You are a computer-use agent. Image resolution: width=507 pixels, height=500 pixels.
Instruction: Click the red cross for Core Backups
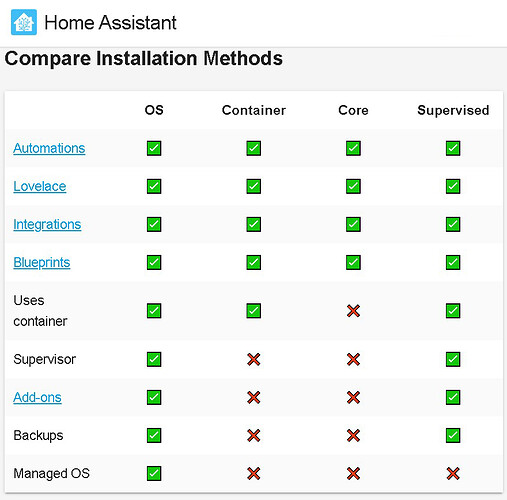pyautogui.click(x=353, y=435)
